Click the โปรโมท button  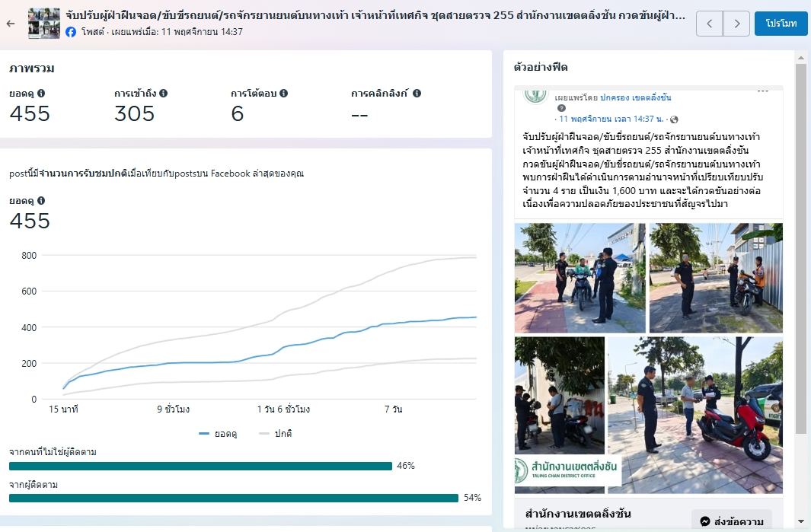click(x=781, y=24)
